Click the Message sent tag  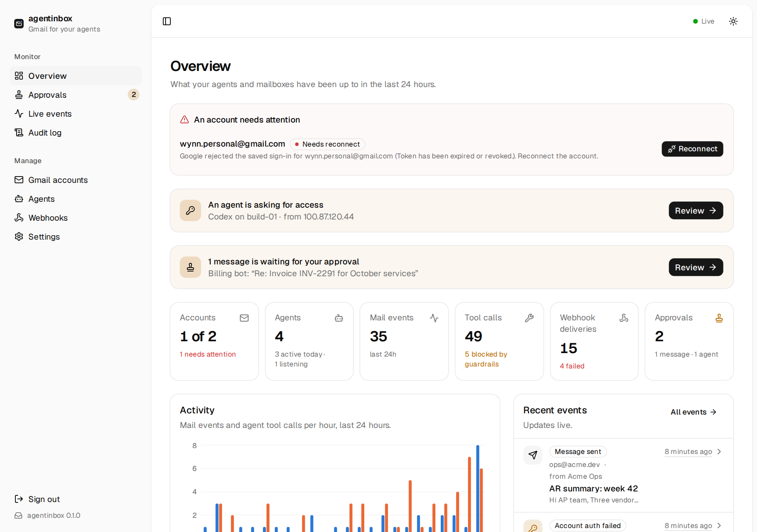[x=578, y=452]
